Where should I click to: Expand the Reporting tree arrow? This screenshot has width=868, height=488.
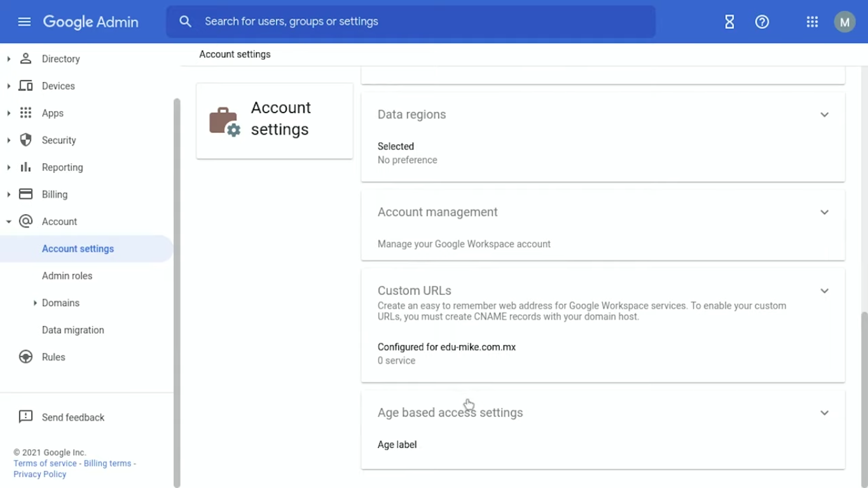pos(8,167)
